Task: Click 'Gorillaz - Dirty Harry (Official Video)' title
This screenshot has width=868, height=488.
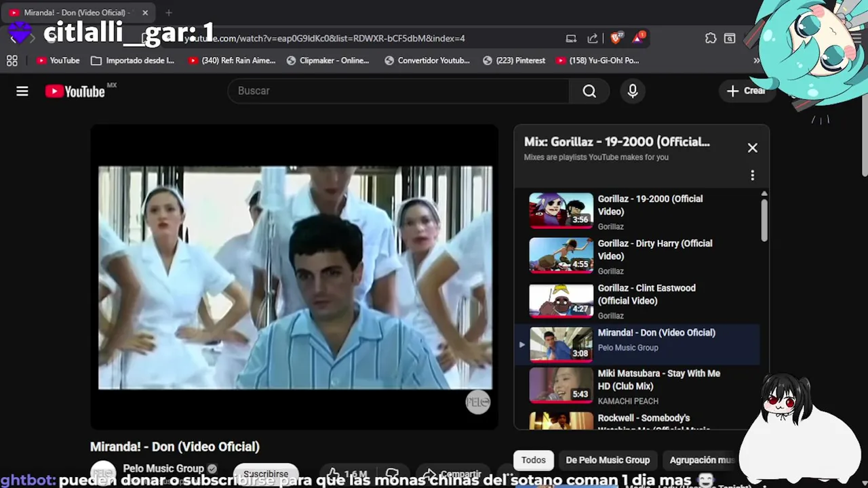Action: click(654, 250)
